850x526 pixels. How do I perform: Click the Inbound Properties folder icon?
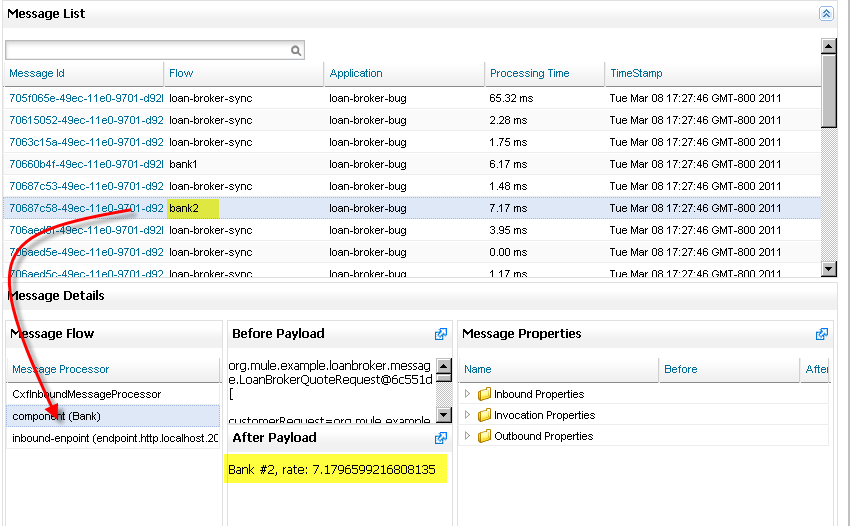tap(484, 394)
